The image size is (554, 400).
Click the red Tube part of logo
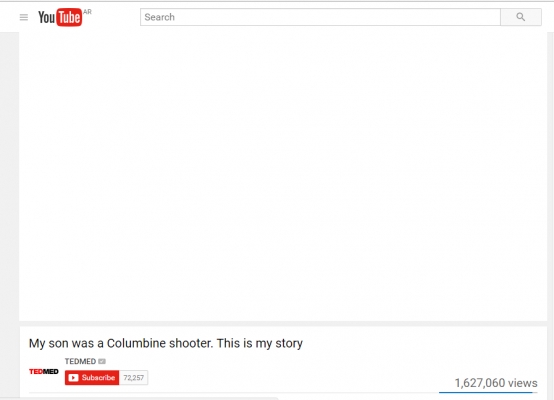click(69, 17)
